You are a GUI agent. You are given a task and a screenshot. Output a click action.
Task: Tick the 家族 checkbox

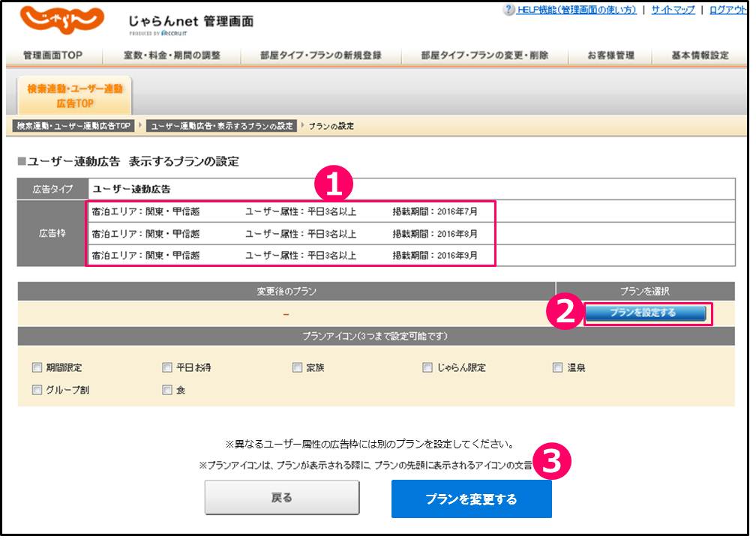(x=298, y=368)
